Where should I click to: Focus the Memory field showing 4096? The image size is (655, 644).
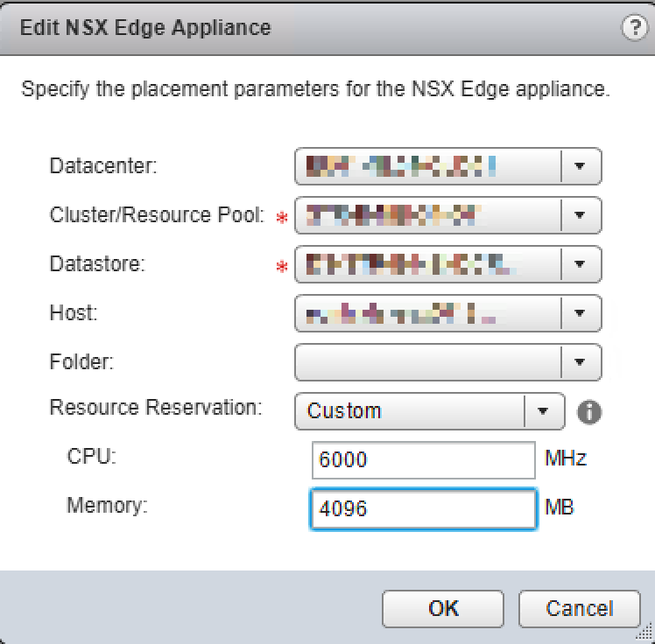422,509
